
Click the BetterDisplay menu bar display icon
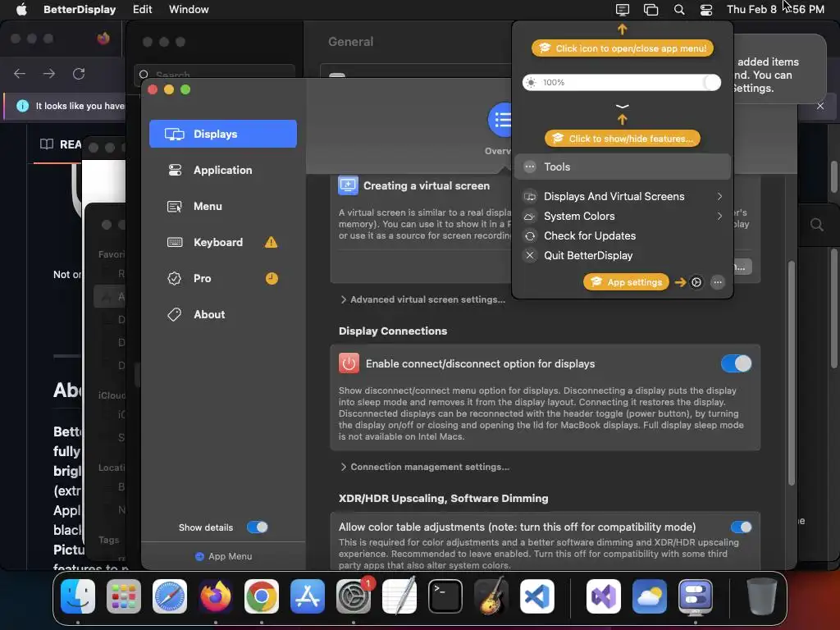click(x=622, y=10)
